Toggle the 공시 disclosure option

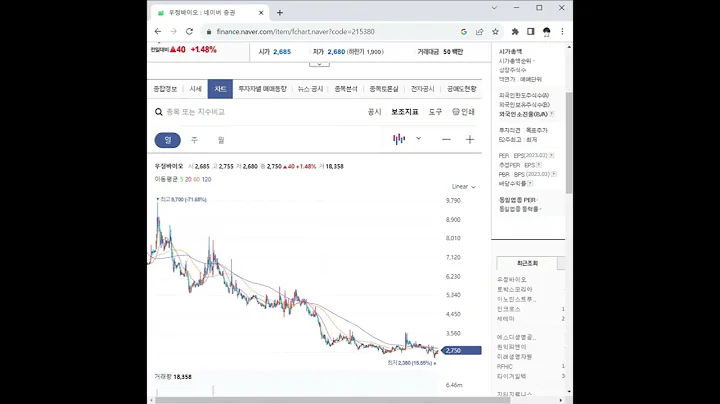pos(374,112)
